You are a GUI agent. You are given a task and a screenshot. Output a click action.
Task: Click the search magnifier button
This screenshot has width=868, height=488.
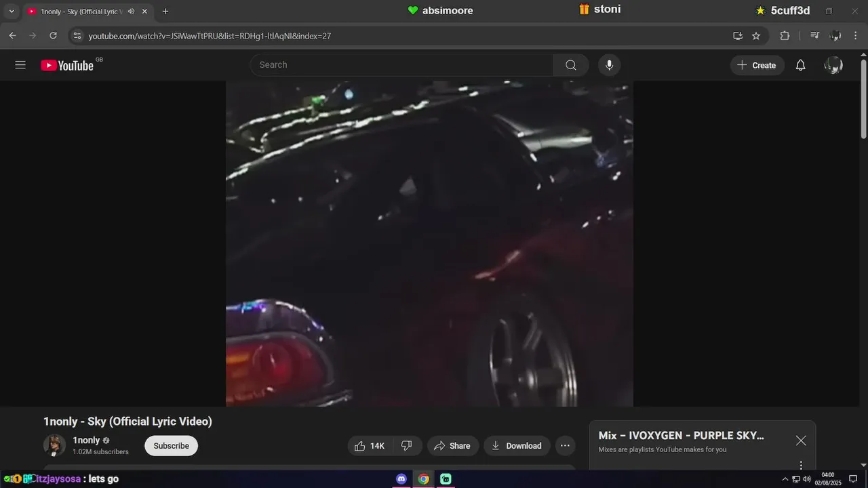click(571, 65)
